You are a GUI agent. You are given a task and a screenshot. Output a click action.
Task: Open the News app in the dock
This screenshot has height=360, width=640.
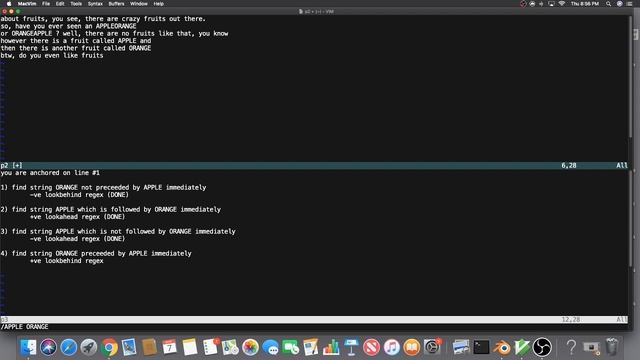point(371,347)
